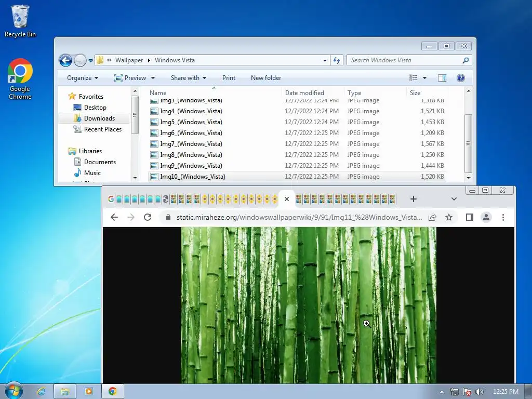This screenshot has width=532, height=399.
Task: Select file Img6_(Windows_Vista)
Action: coord(297,133)
